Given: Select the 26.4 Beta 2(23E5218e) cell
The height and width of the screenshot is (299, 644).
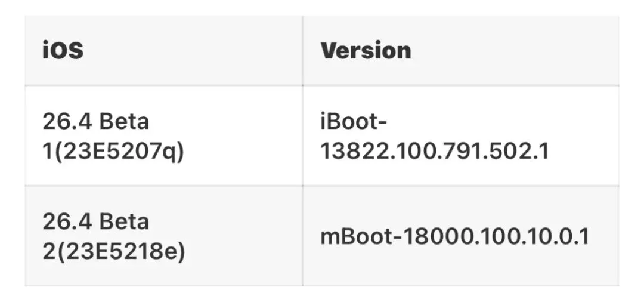Looking at the screenshot, I should (164, 236).
